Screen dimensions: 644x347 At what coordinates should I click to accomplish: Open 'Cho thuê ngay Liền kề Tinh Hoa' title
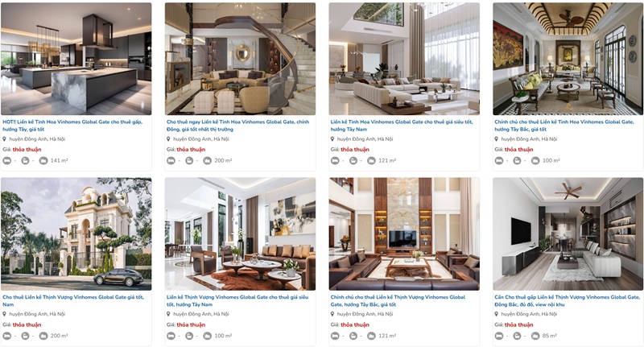237,126
